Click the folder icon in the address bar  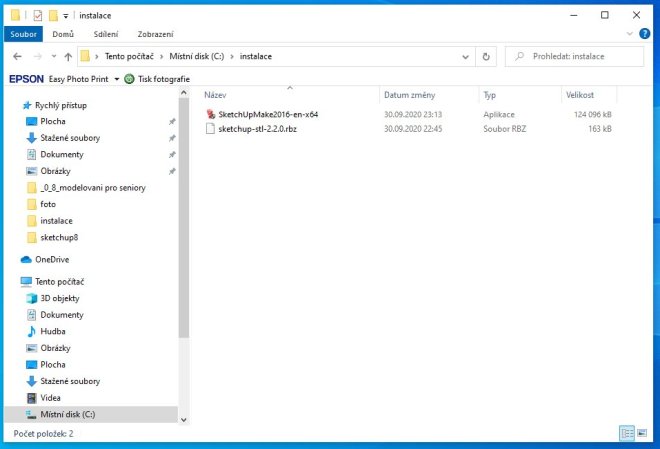[x=85, y=56]
